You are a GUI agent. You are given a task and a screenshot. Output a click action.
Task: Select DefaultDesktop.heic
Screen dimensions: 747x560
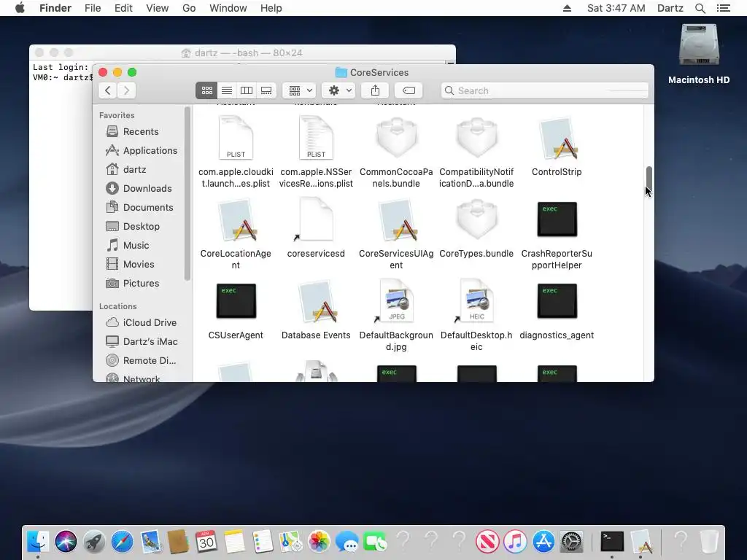point(476,316)
